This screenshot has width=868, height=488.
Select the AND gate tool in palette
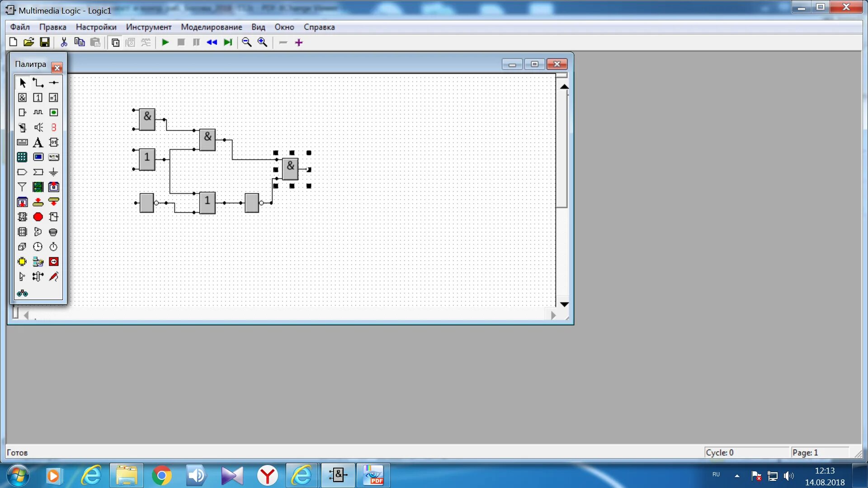tap(22, 98)
